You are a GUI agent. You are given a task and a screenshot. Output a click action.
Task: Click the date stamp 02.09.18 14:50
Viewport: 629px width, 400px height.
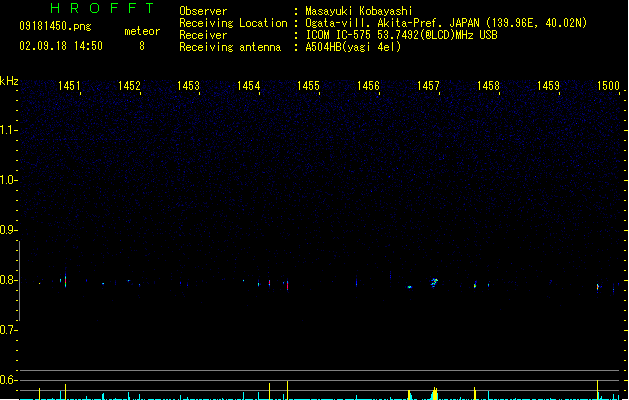pyautogui.click(x=61, y=46)
